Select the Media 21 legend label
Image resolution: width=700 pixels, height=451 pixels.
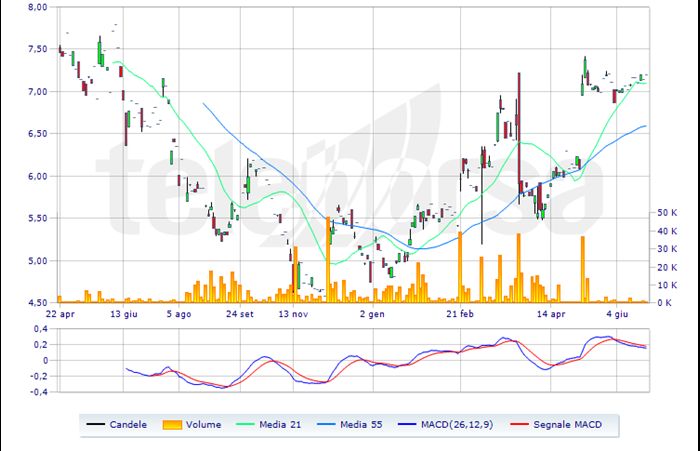pos(280,425)
